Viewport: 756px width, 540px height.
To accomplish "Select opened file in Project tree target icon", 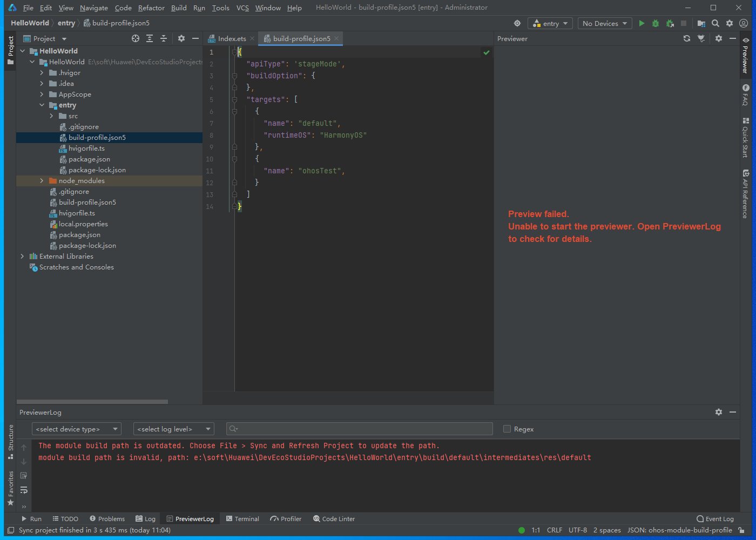I will (x=136, y=38).
